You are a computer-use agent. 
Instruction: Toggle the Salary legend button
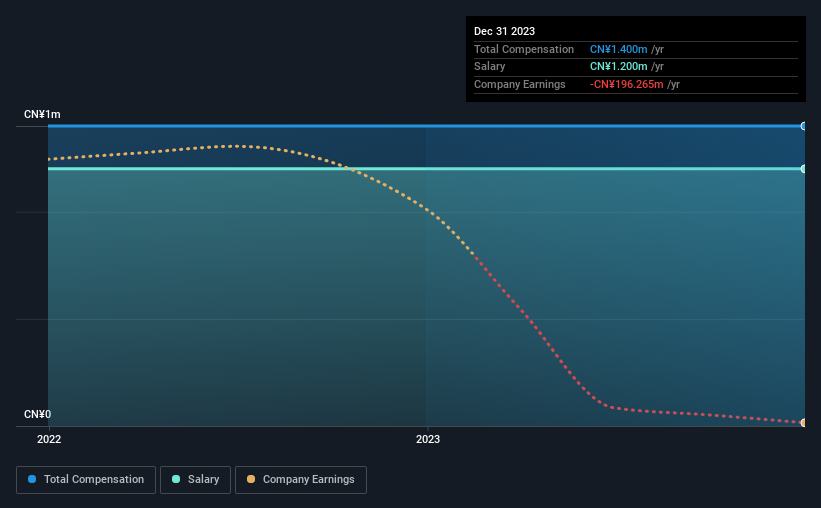tap(195, 480)
